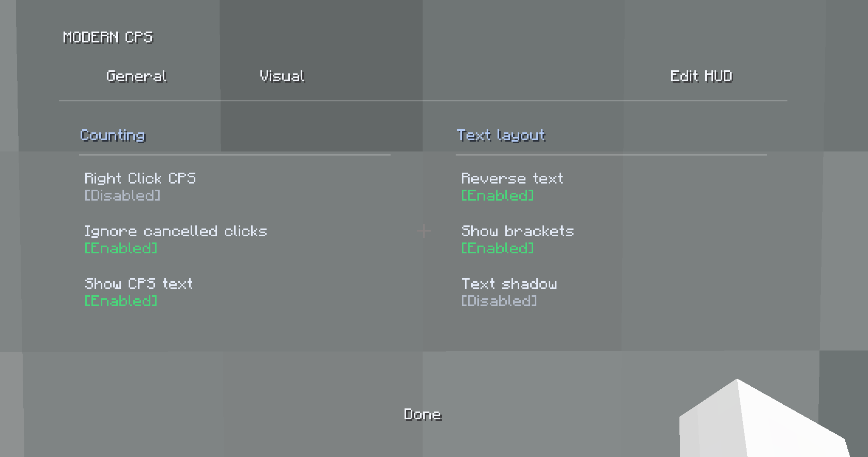This screenshot has width=868, height=457.
Task: Open the Edit HUD screen
Action: [702, 77]
